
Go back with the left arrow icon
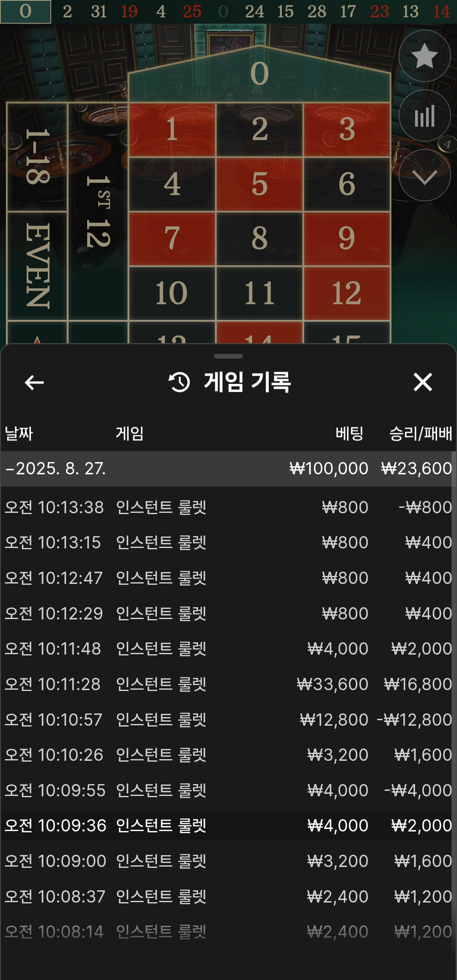(34, 383)
